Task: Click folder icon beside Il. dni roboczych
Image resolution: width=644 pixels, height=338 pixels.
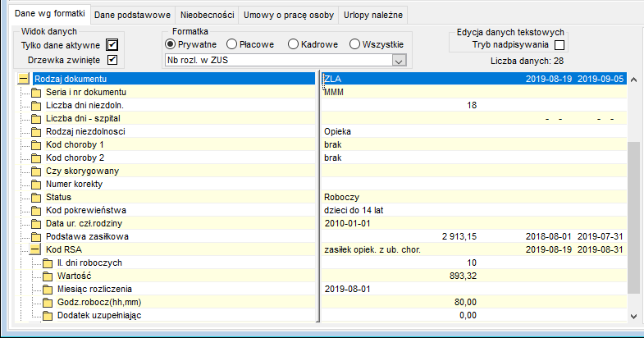Action: [x=48, y=263]
